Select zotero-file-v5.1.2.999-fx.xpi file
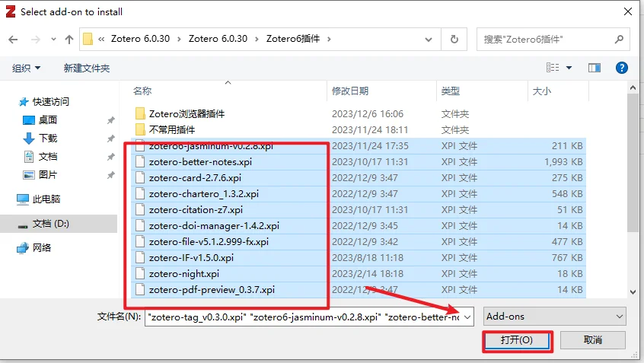 [x=209, y=242]
